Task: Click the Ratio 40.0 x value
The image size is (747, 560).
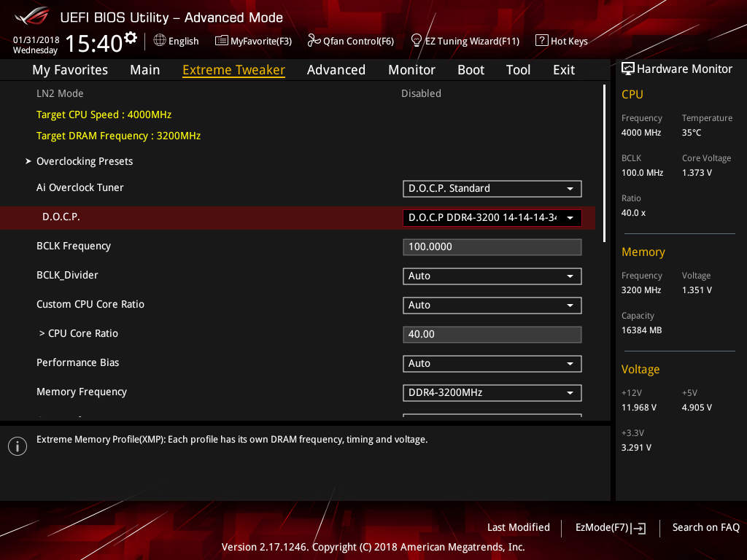Action: 634,213
